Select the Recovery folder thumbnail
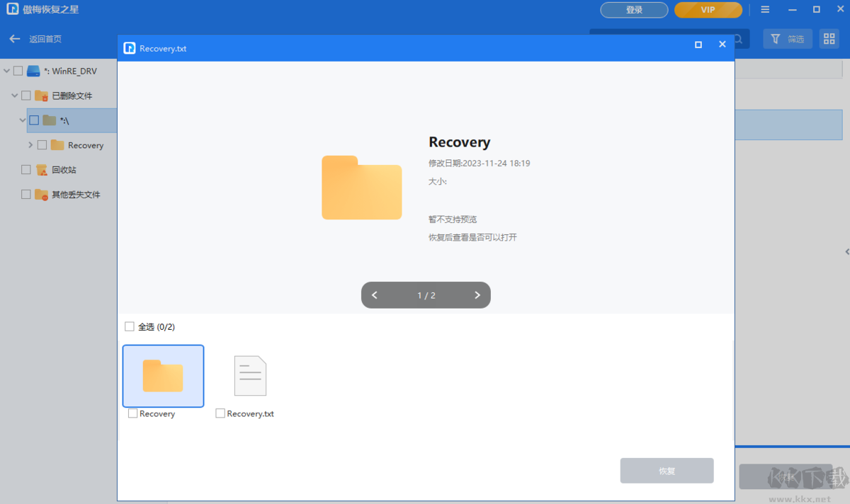 [x=163, y=375]
